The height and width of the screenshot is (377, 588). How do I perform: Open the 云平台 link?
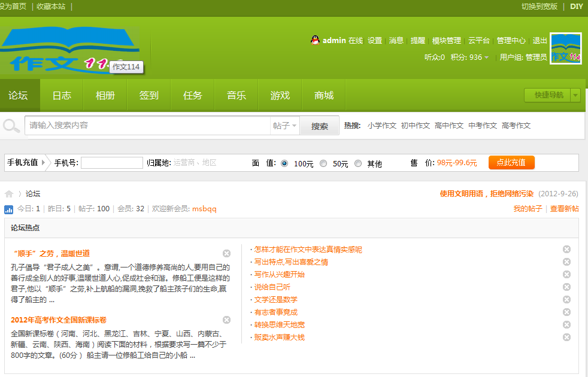pyautogui.click(x=479, y=41)
